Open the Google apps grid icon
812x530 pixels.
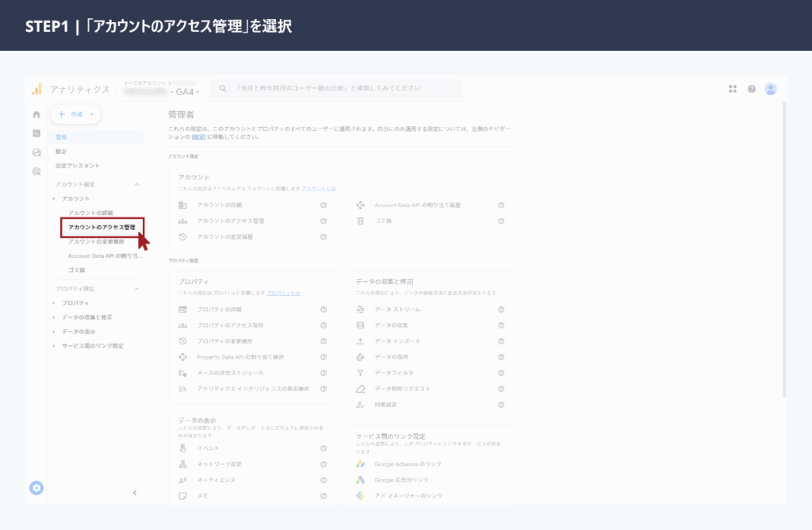pyautogui.click(x=733, y=89)
